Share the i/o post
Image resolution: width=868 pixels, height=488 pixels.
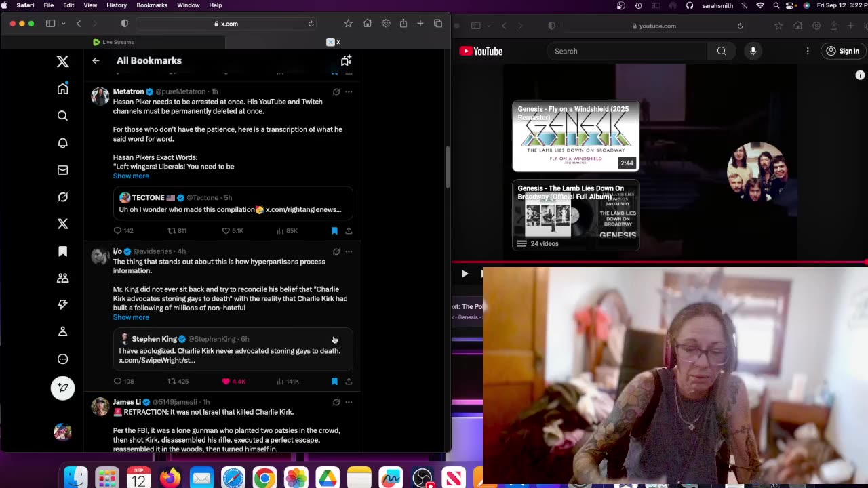click(349, 382)
